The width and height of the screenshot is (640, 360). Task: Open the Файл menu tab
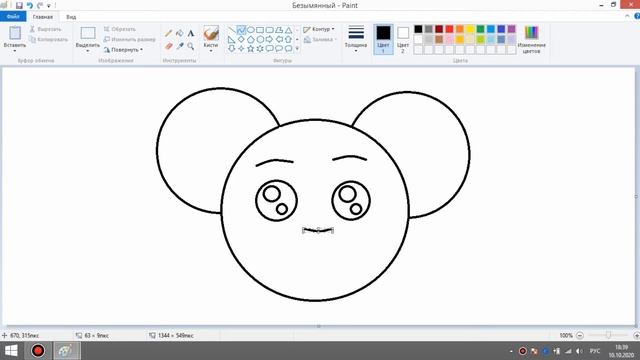coord(13,17)
